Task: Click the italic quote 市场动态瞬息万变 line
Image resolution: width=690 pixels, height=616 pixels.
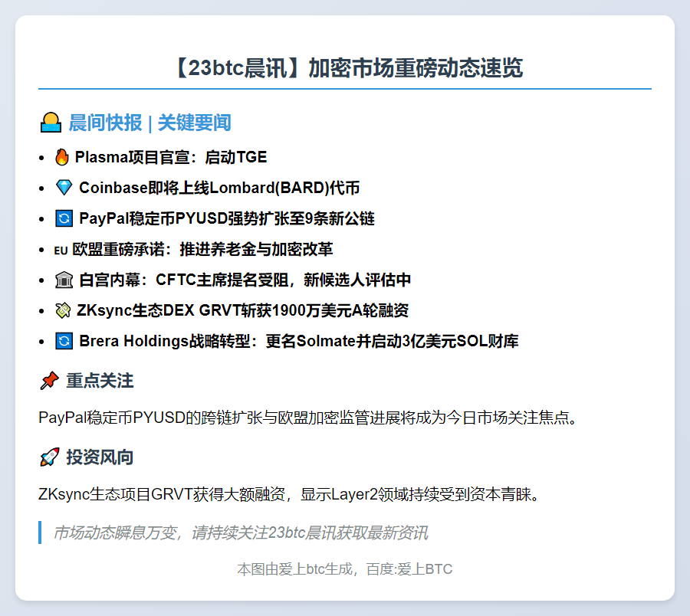Action: point(241,533)
